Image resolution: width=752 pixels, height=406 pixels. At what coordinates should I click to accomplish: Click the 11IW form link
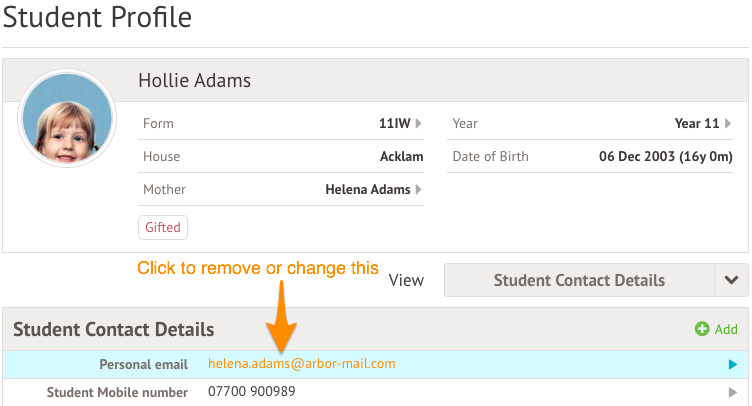pos(394,124)
